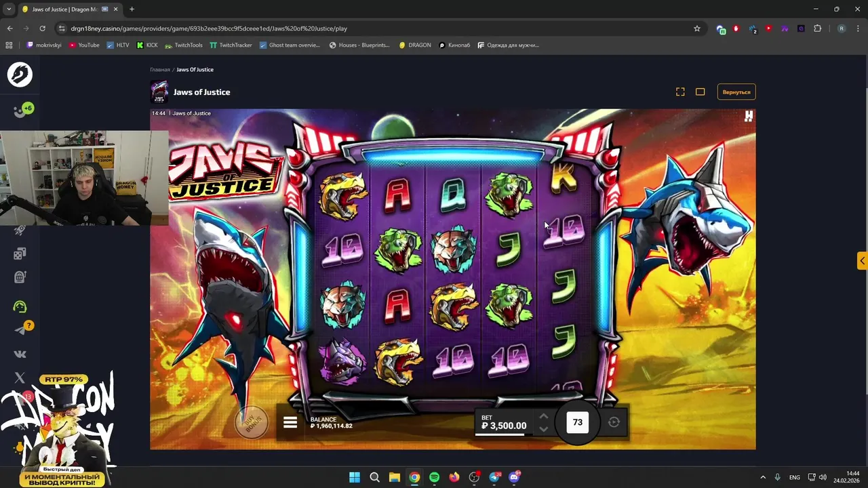
Task: Open Discord from the taskbar
Action: pos(514,477)
